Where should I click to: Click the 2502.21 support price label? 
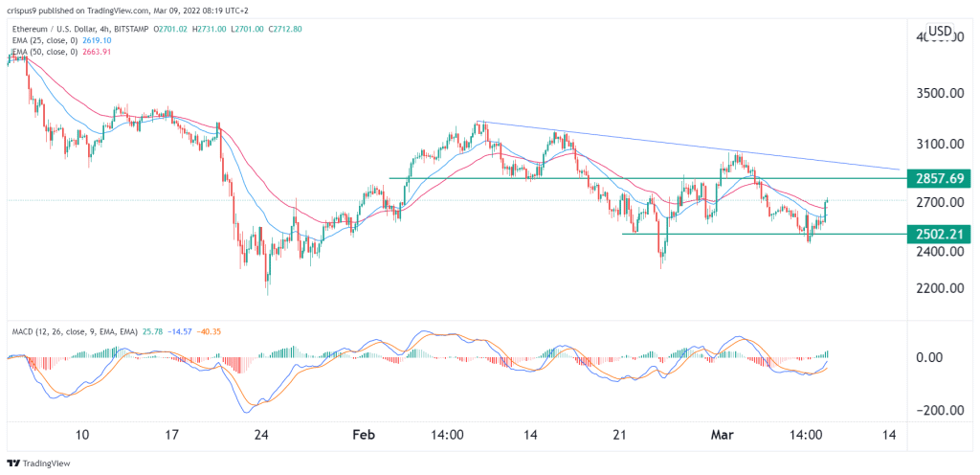point(941,234)
